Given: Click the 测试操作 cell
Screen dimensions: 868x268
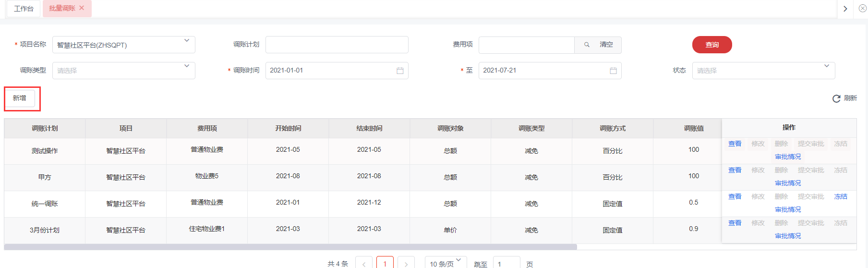Looking at the screenshot, I should (45, 151).
